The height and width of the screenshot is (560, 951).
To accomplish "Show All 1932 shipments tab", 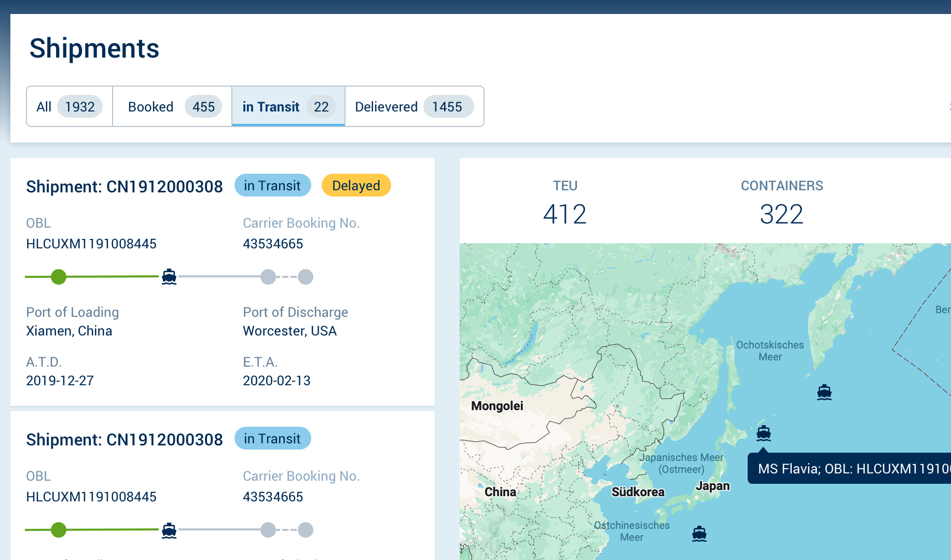I will click(x=70, y=107).
